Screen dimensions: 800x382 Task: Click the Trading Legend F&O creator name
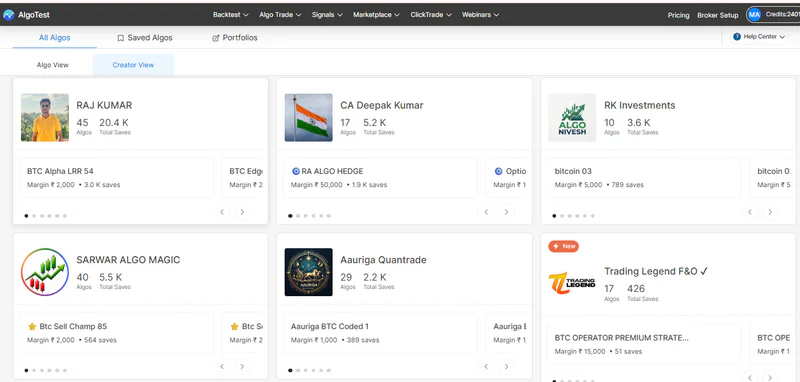656,271
